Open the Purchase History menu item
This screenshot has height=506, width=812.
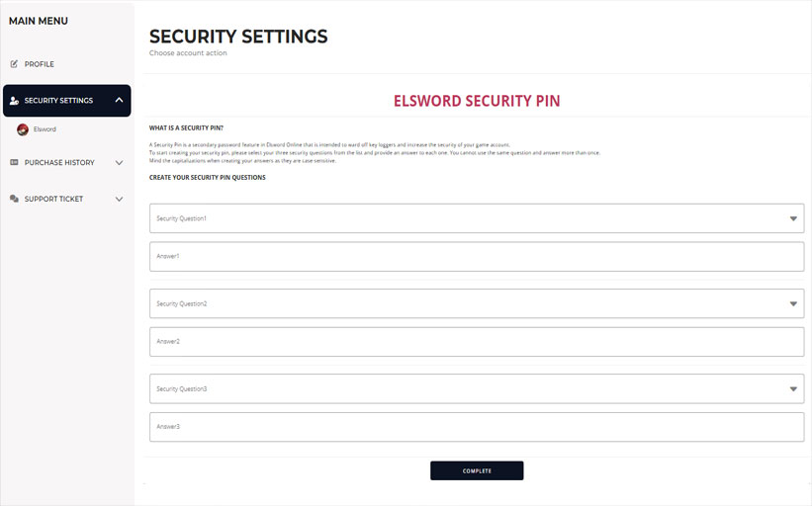click(x=59, y=162)
